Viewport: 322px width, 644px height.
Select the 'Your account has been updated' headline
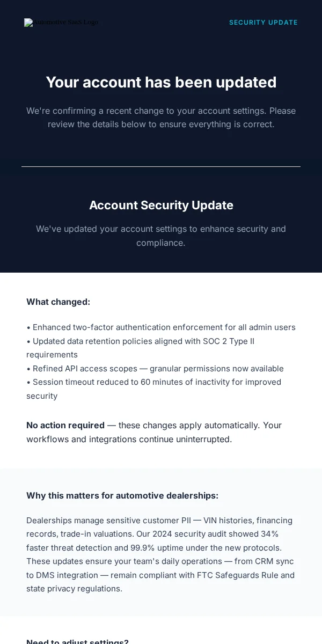[161, 82]
